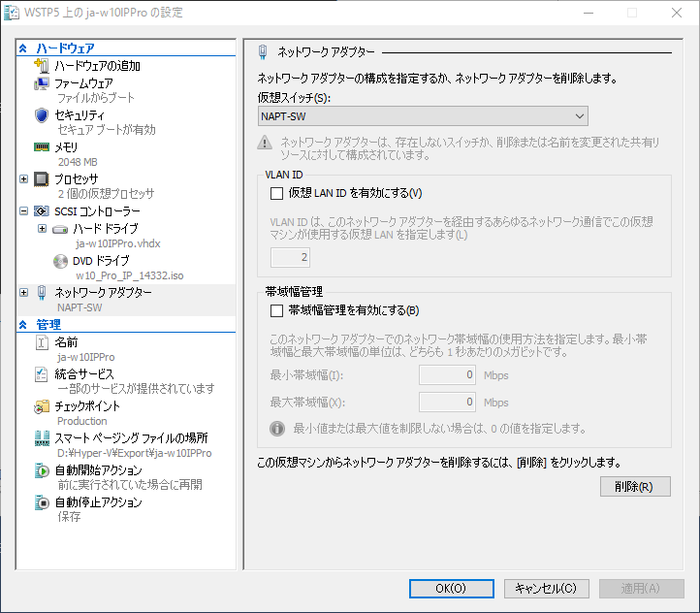Viewport: 700px width, 613px height.
Task: Collapse the Management (管理) section
Action: 23,325
